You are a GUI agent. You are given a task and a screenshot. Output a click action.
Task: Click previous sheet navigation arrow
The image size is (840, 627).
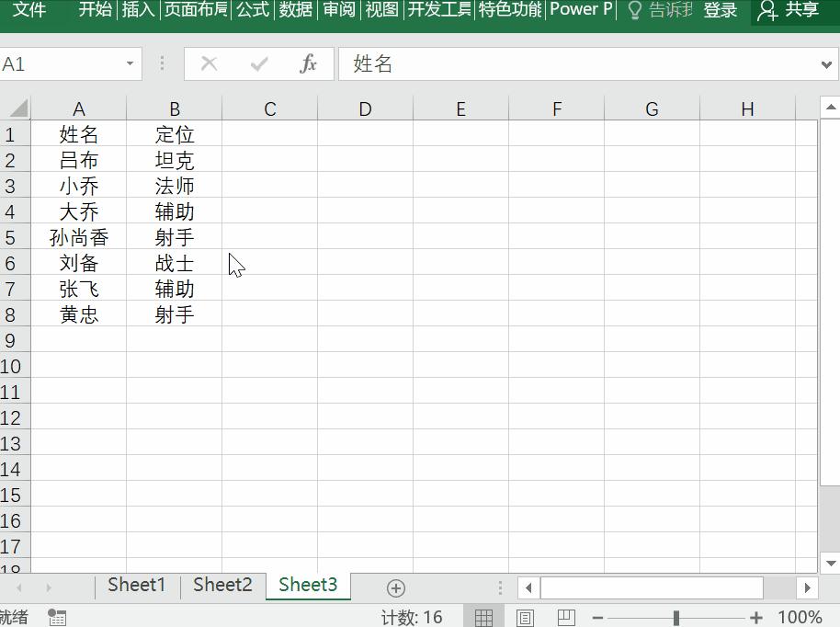point(19,587)
